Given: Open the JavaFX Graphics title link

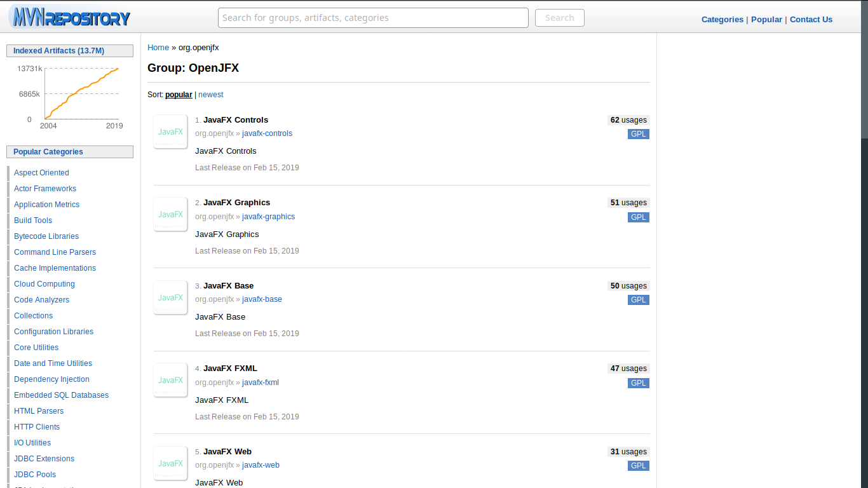Looking at the screenshot, I should (x=236, y=203).
